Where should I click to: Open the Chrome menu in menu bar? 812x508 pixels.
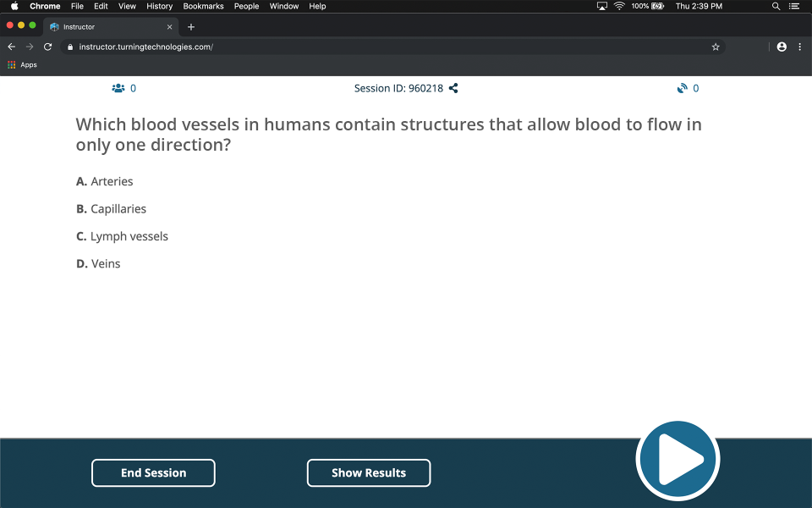(45, 6)
